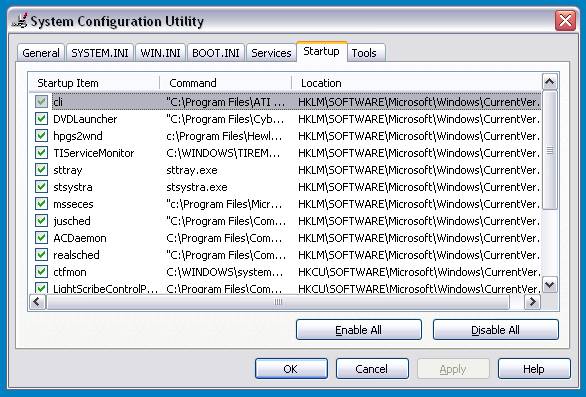Click the Disable All button
The image size is (586, 397).
point(495,330)
